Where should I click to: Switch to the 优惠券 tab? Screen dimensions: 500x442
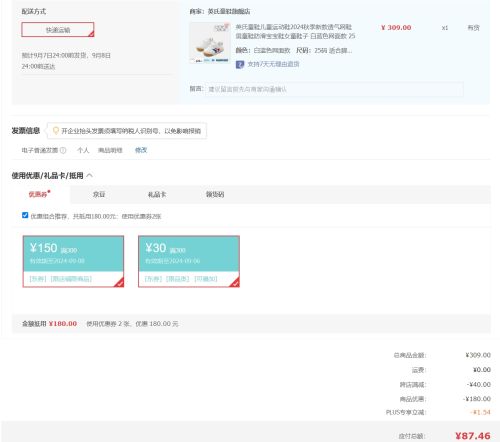(x=39, y=194)
